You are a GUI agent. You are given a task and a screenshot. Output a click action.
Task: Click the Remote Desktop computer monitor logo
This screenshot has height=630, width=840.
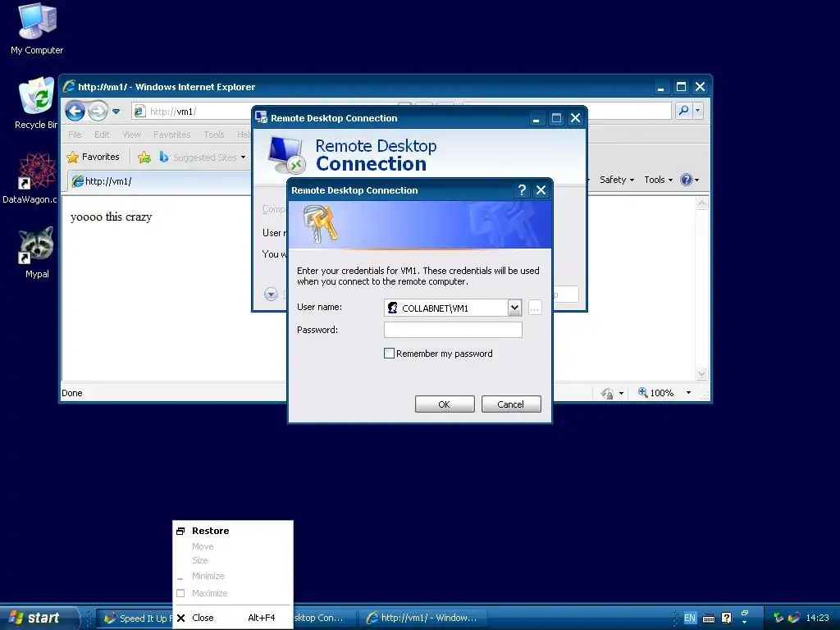click(x=286, y=155)
